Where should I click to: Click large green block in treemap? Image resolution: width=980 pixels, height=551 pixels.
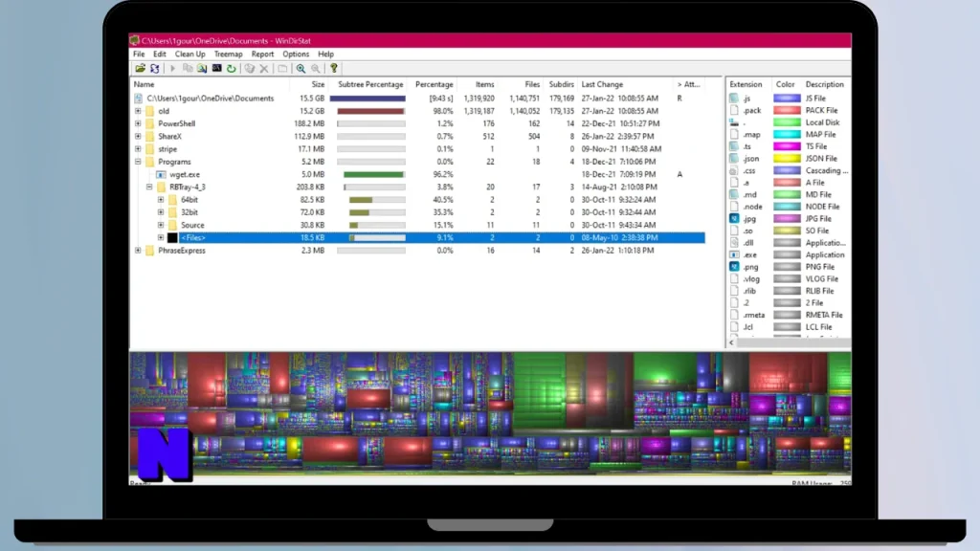click(540, 391)
